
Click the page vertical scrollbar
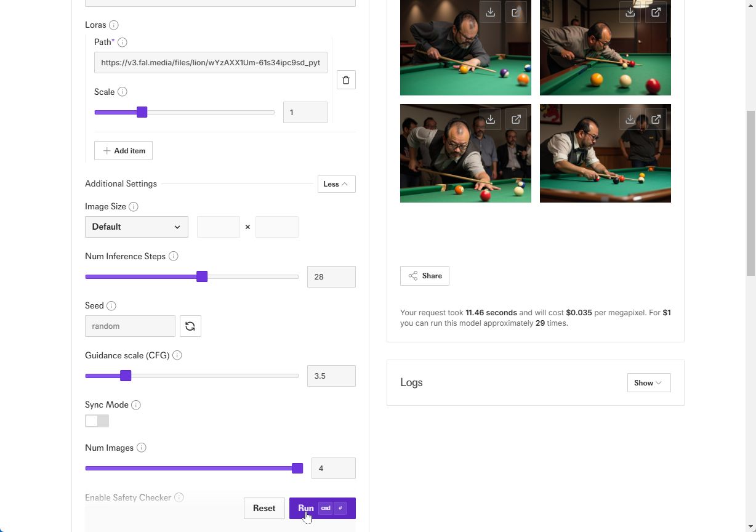pos(750,193)
